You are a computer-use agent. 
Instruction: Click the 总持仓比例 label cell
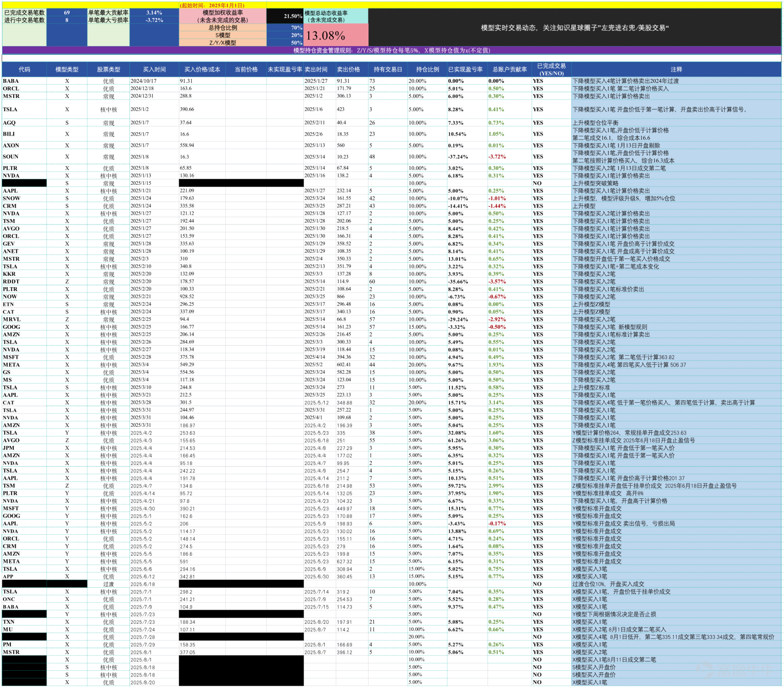pyautogui.click(x=223, y=28)
